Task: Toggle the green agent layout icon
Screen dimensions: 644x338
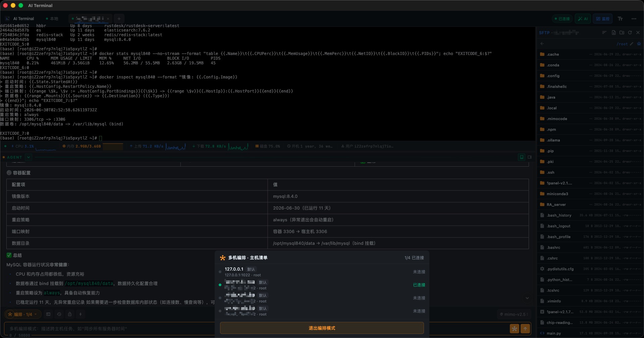Action: pos(522,157)
